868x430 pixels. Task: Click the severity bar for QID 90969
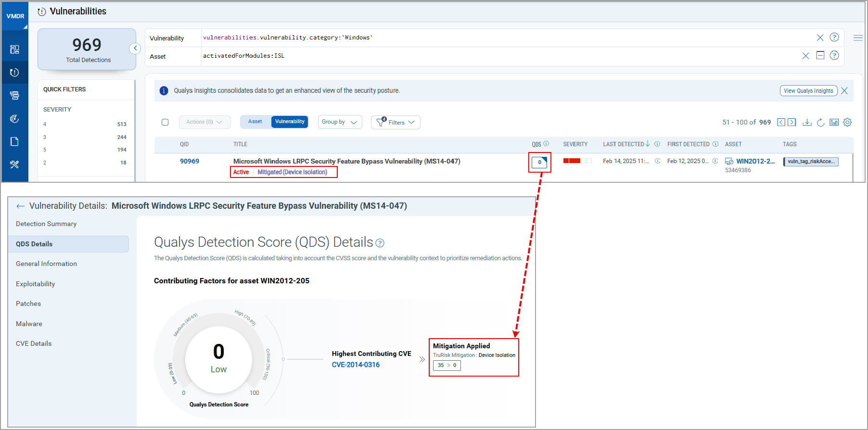577,161
